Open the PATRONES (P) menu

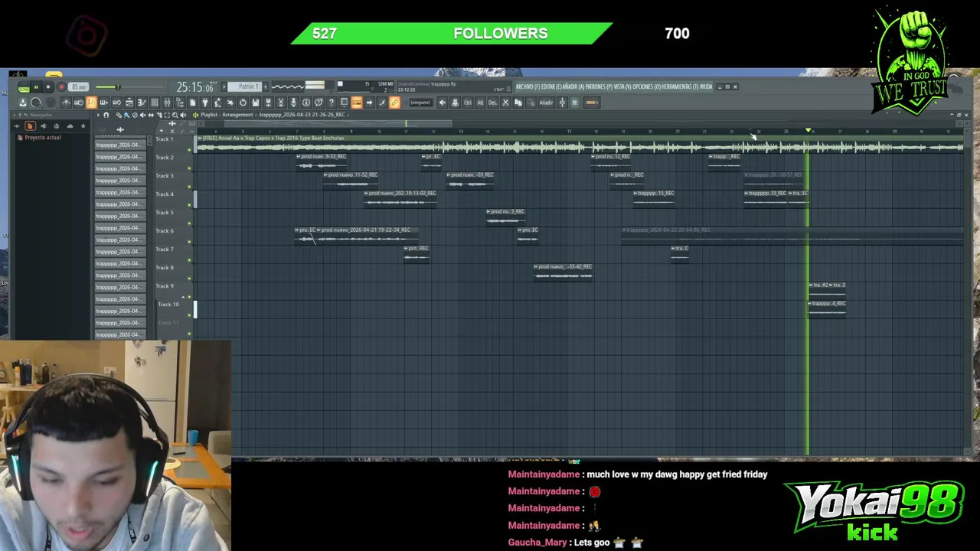point(599,86)
